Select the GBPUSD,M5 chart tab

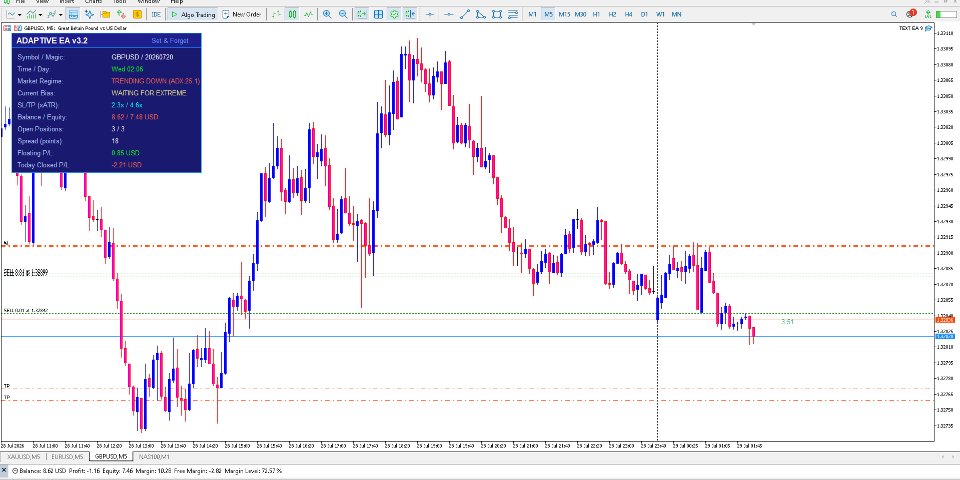tap(110, 457)
